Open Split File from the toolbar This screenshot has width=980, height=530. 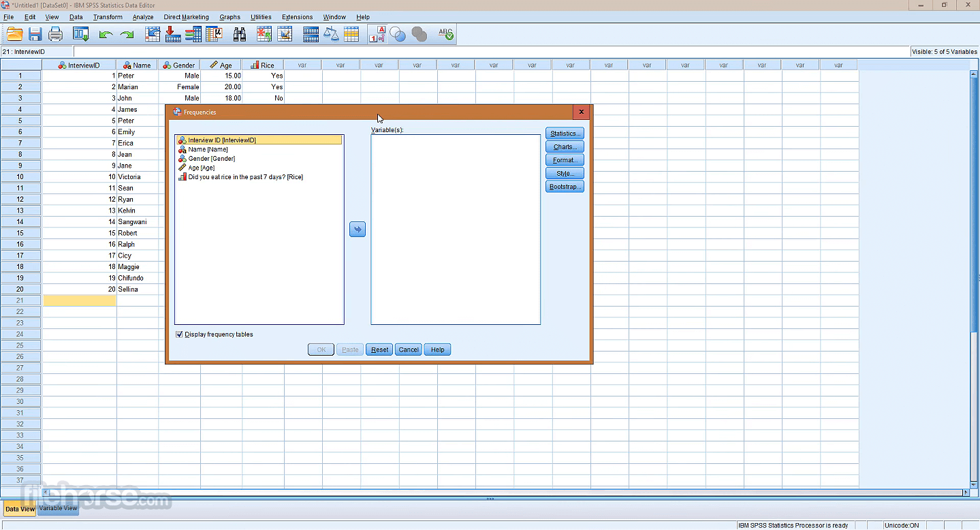point(311,34)
